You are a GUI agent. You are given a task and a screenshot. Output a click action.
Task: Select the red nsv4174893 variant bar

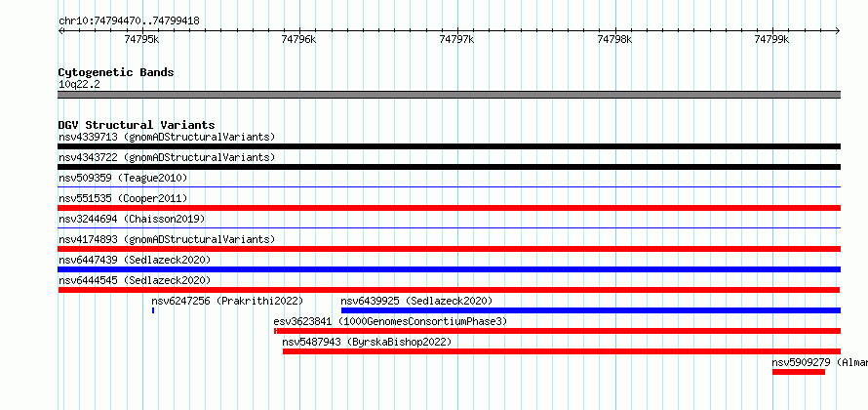click(x=449, y=249)
